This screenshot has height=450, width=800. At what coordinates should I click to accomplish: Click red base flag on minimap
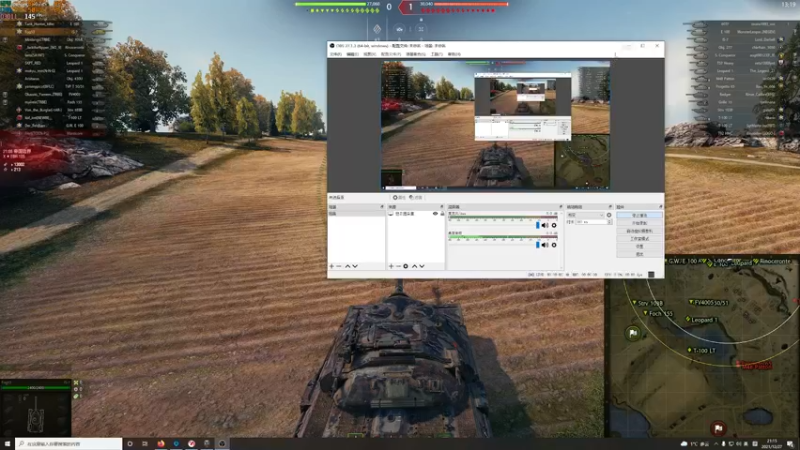pos(718,428)
